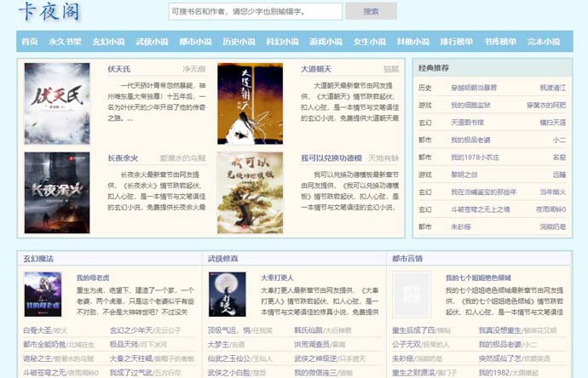This screenshot has width=588, height=378.
Task: Click the 我的七个姐姐绝色倾城 placeholder cover
Action: 411,295
